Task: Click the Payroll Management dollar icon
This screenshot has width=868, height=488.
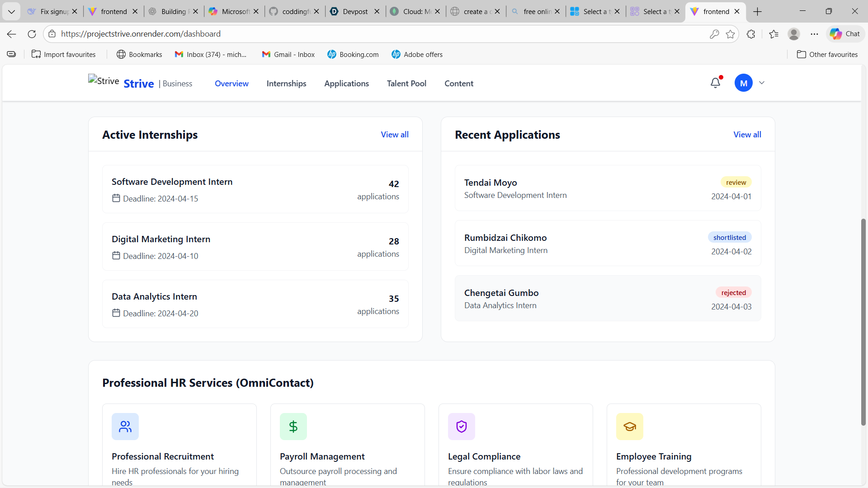Action: click(x=293, y=426)
